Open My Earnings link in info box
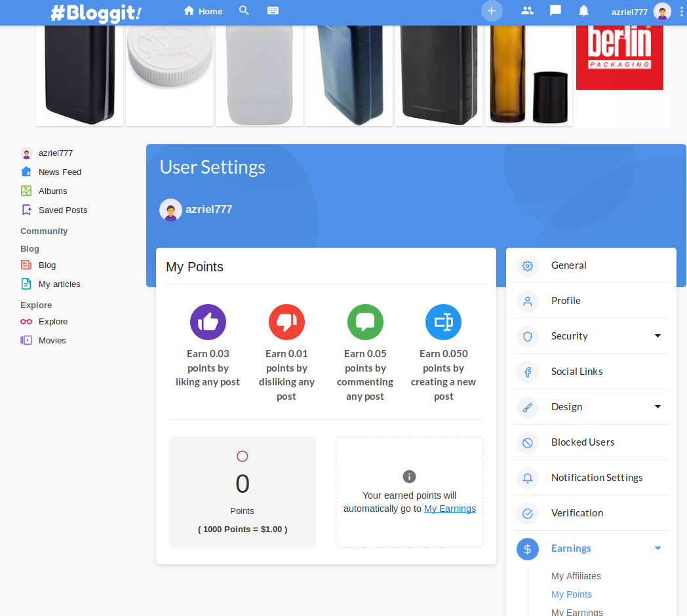Viewport: 687px width, 616px height. point(450,509)
